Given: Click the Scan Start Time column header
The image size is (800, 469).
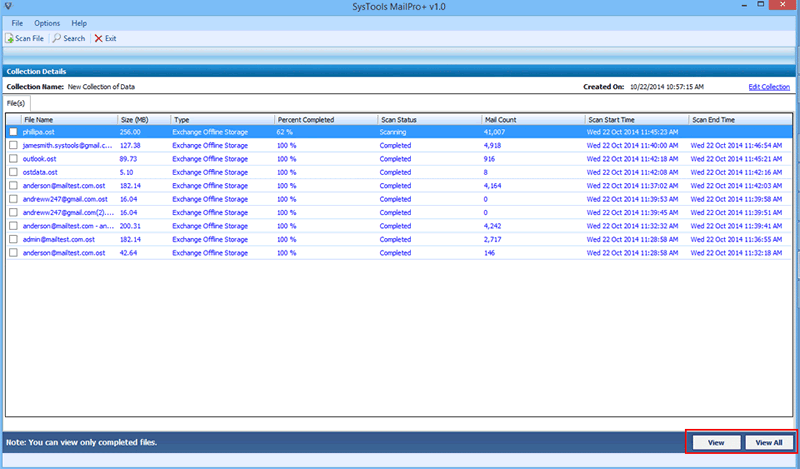Looking at the screenshot, I should coord(637,119).
